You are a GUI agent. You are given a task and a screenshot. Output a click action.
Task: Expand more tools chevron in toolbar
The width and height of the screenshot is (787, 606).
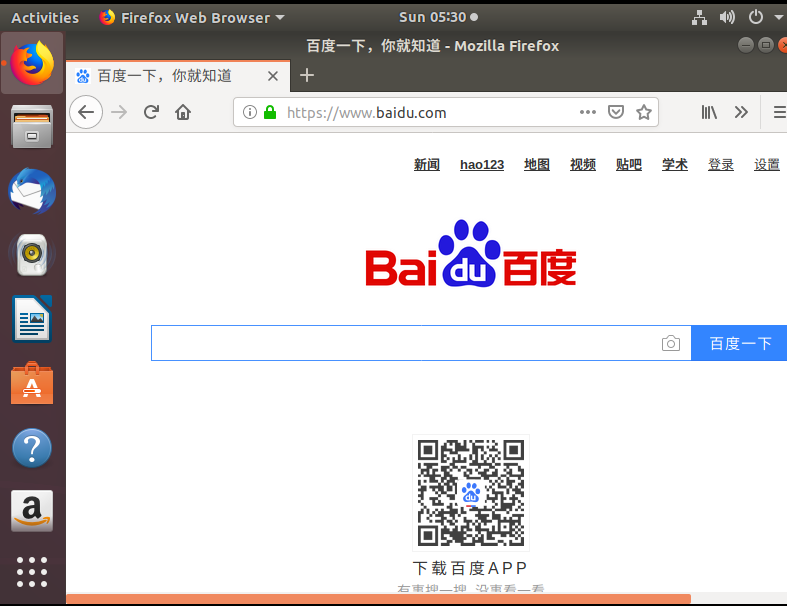click(741, 112)
